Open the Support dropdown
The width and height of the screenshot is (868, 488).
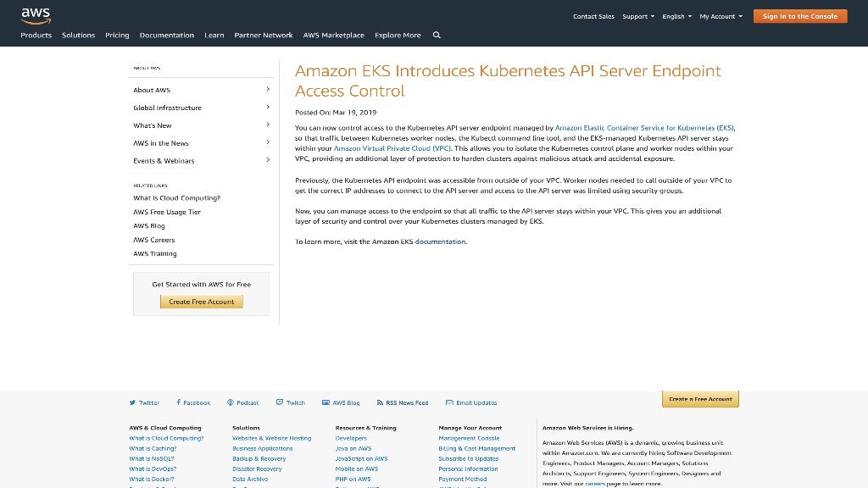638,17
